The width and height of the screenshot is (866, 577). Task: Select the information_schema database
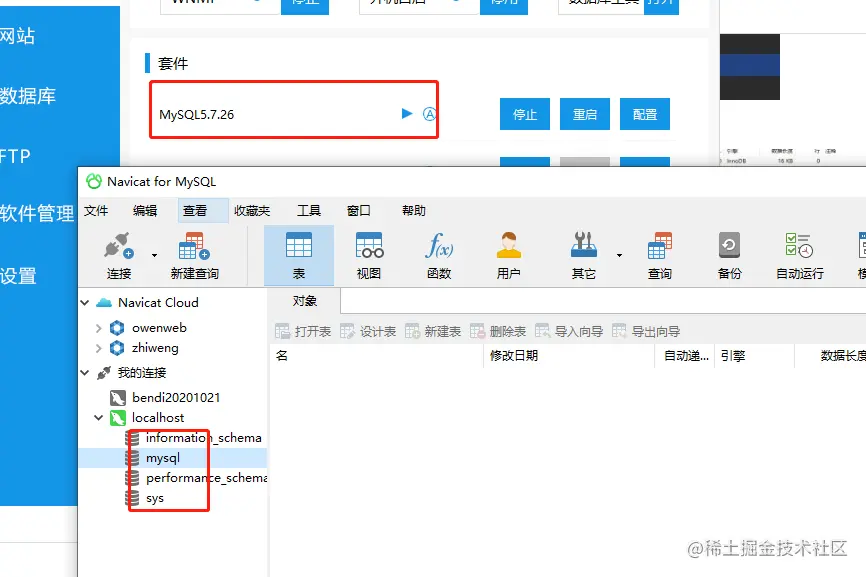click(x=203, y=438)
